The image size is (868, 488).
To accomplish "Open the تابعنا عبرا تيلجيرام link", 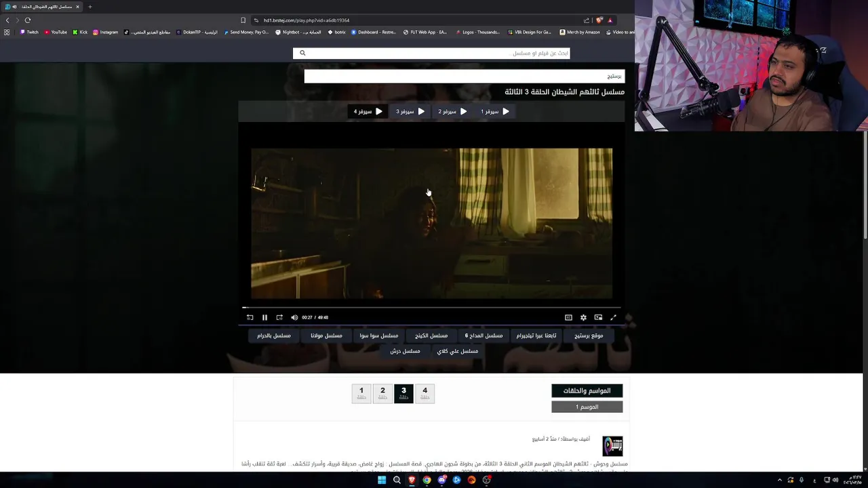I will point(536,335).
